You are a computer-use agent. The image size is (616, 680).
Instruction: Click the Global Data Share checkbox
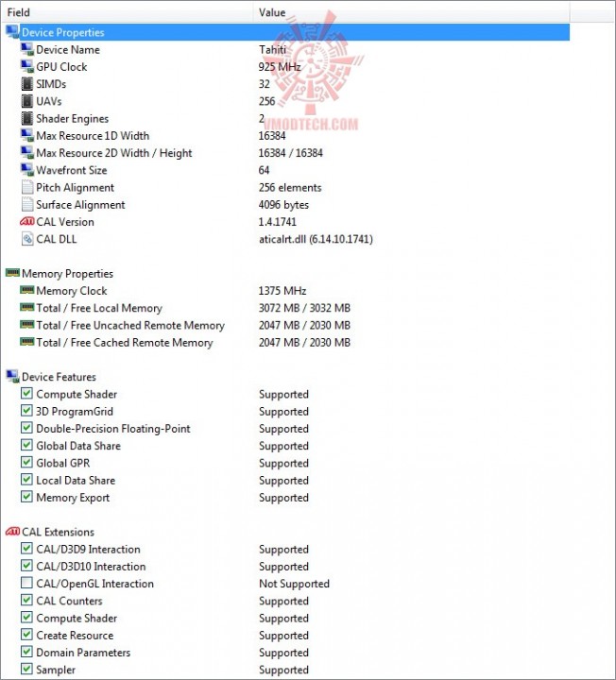26,445
